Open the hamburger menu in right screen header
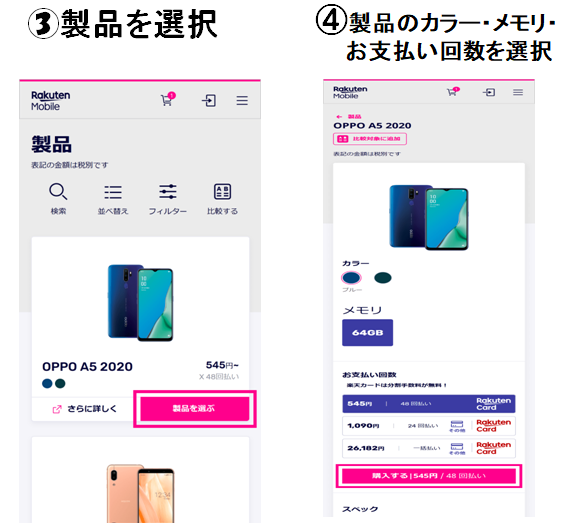The width and height of the screenshot is (568, 524). click(518, 92)
